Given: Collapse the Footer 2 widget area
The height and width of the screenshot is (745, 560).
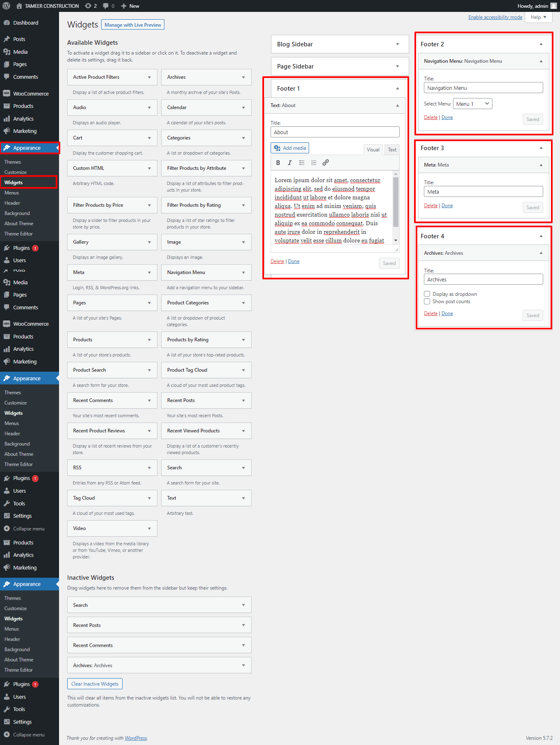Looking at the screenshot, I should click(x=541, y=44).
